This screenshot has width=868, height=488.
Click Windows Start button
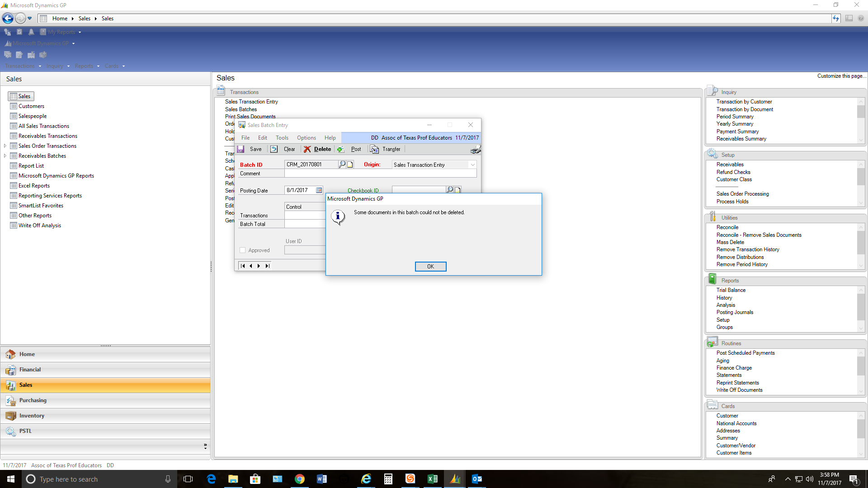point(11,479)
